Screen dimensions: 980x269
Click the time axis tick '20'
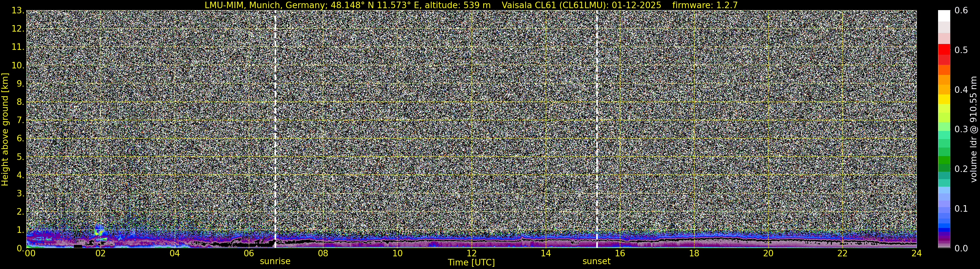tap(768, 254)
